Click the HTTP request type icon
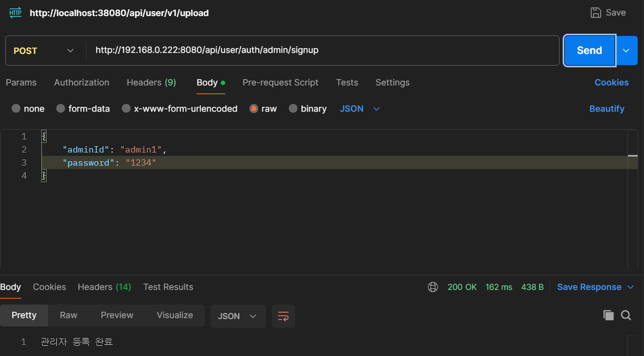 16,13
